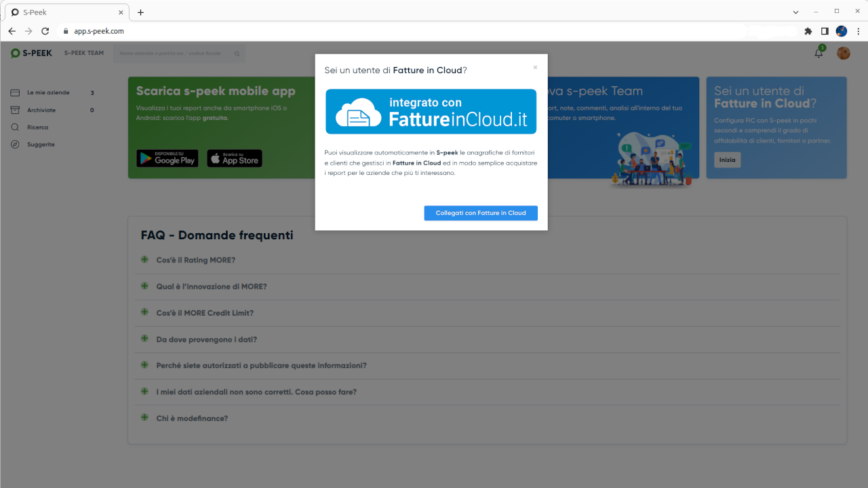The image size is (868, 488).
Task: Click the Suggerite compass icon
Action: (15, 144)
